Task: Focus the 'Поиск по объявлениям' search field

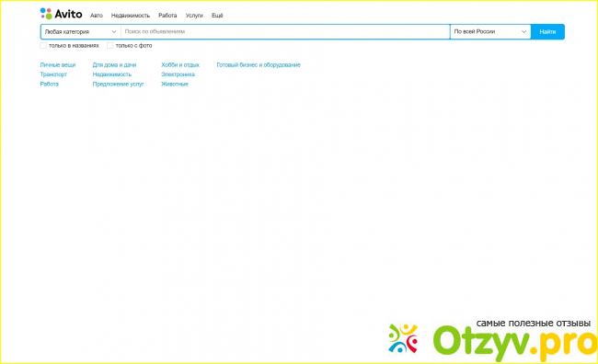Action: 285,31
